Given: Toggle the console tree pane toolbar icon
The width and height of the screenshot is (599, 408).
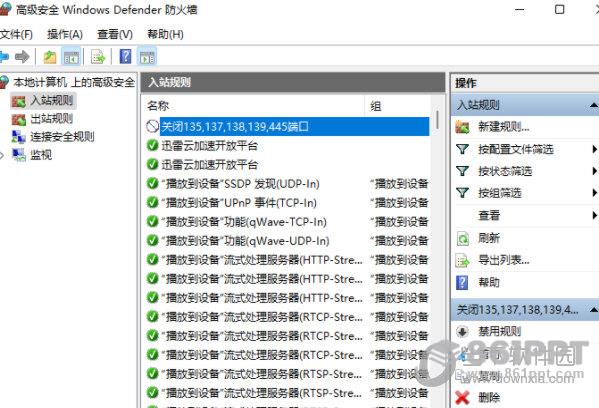Looking at the screenshot, I should pos(71,57).
